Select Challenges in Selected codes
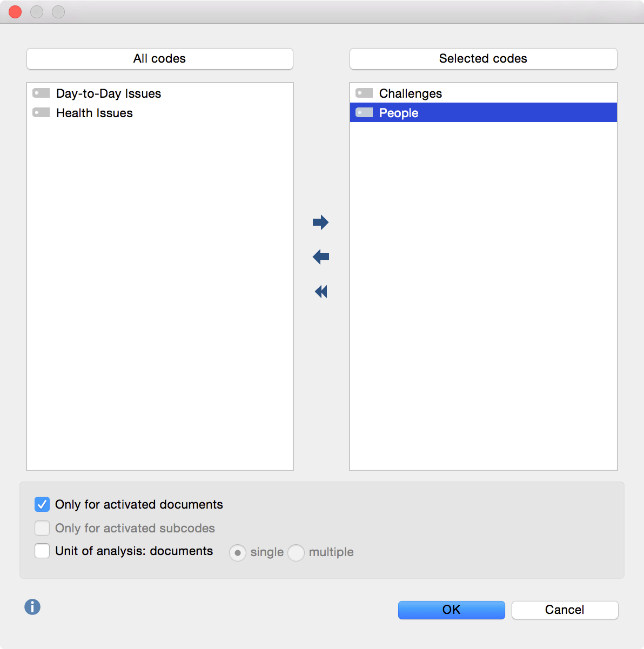 click(x=484, y=93)
